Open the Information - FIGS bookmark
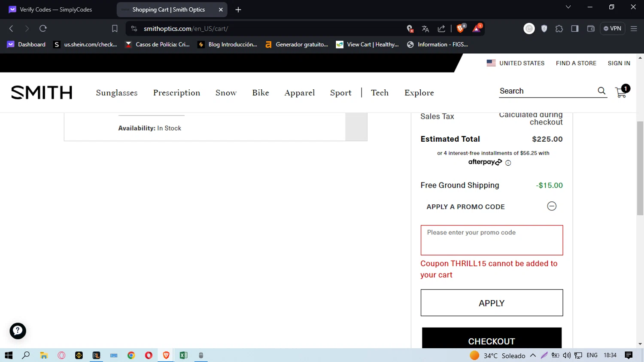 [x=437, y=44]
